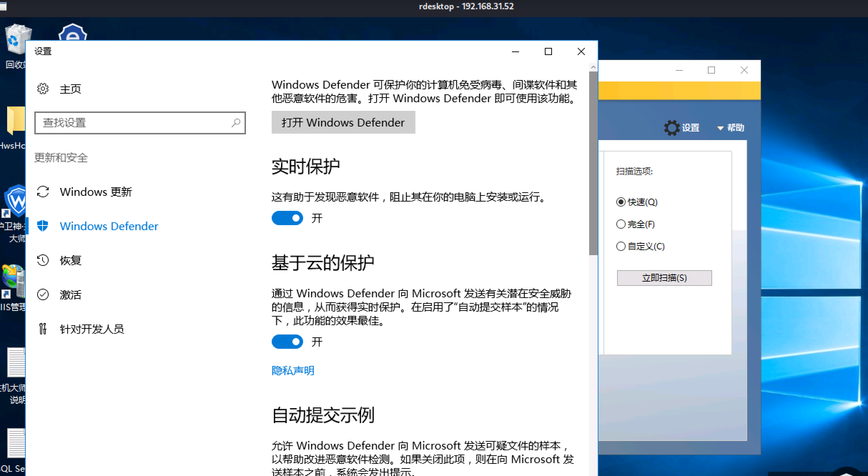The width and height of the screenshot is (868, 476).
Task: Open the 隐私声明 privacy link
Action: (293, 371)
